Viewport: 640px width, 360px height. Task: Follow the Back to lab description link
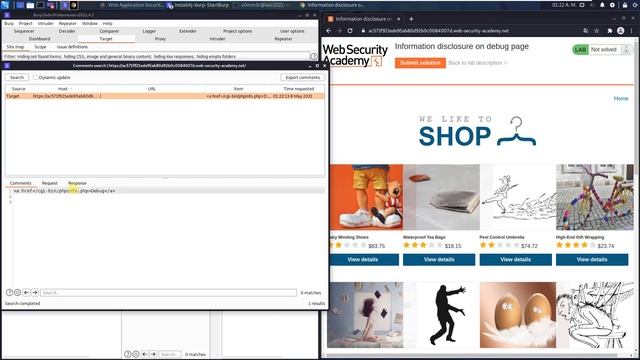tap(478, 63)
